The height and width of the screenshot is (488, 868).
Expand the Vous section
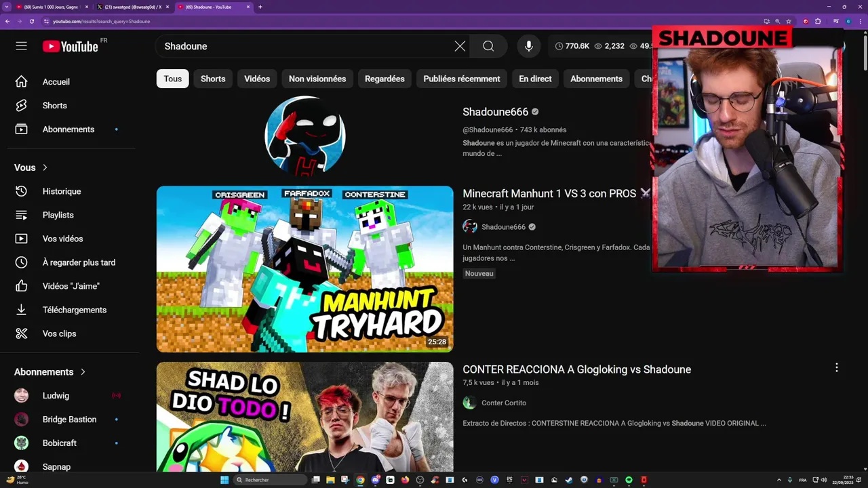(31, 167)
